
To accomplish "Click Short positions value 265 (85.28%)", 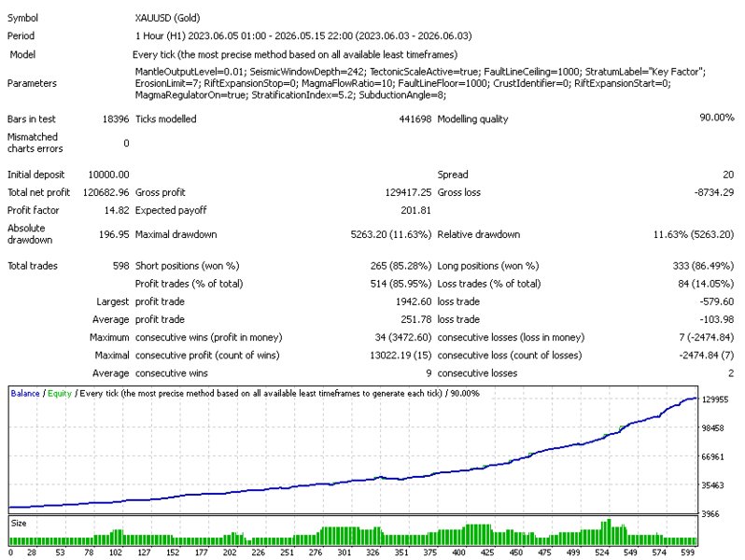I will click(401, 266).
